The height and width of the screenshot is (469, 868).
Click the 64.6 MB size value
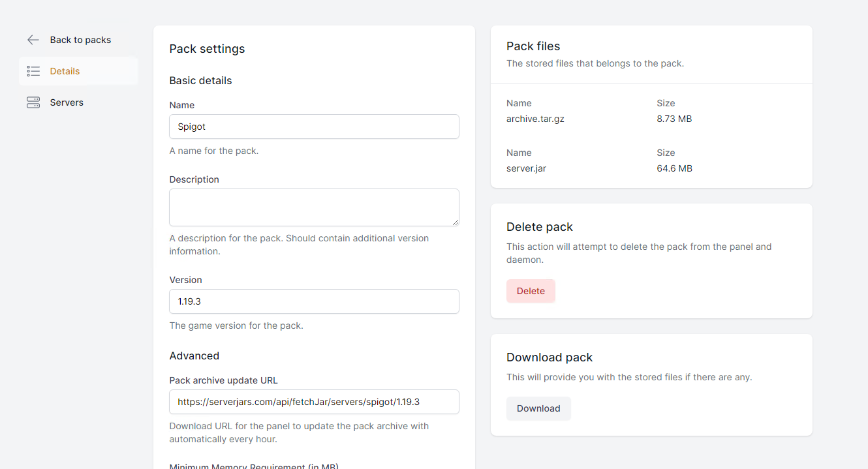(x=674, y=168)
